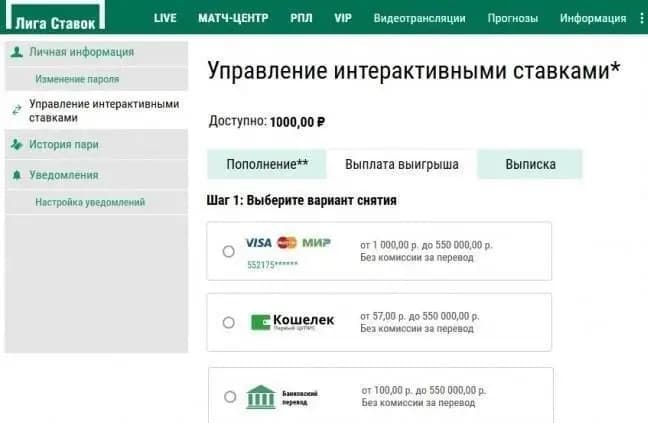Switch to the Выписка tab
The height and width of the screenshot is (423, 648).
point(530,164)
